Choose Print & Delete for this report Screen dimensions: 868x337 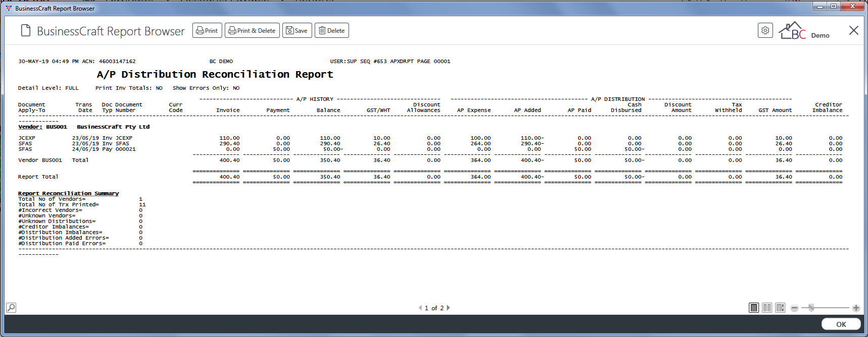click(x=252, y=31)
